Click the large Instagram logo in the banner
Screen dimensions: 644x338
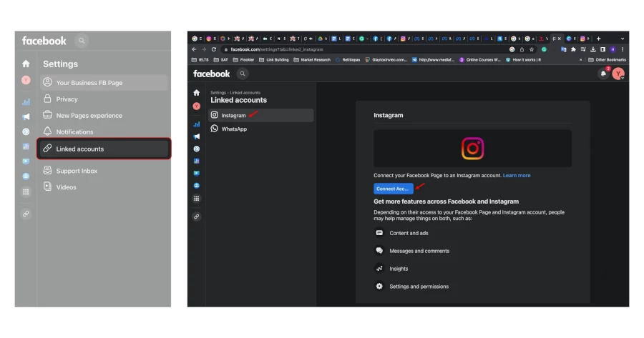[472, 148]
